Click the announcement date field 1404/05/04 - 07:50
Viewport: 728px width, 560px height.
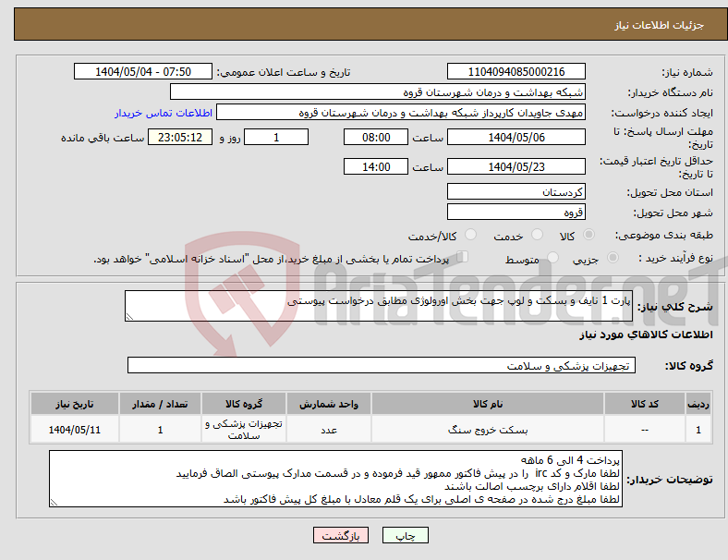(143, 72)
